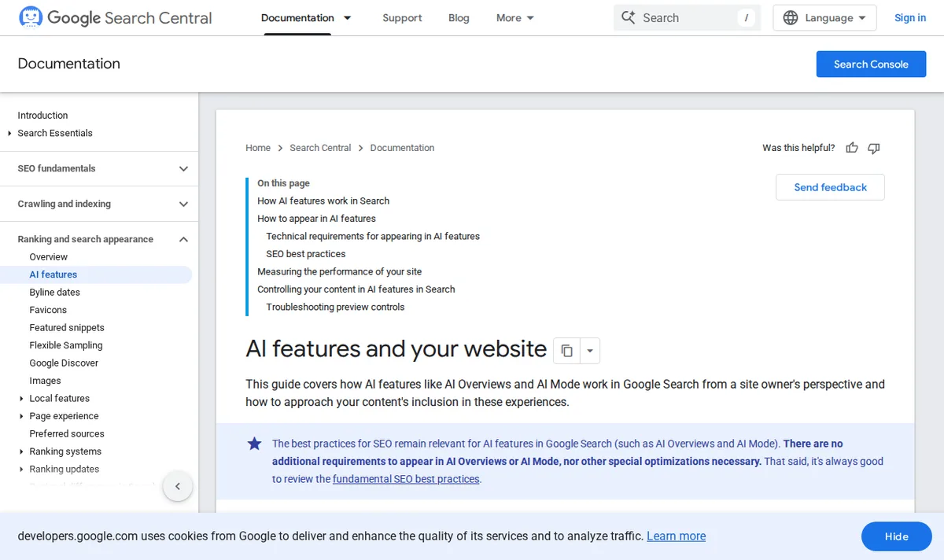Open the More menu
The width and height of the screenshot is (944, 560).
[515, 17]
